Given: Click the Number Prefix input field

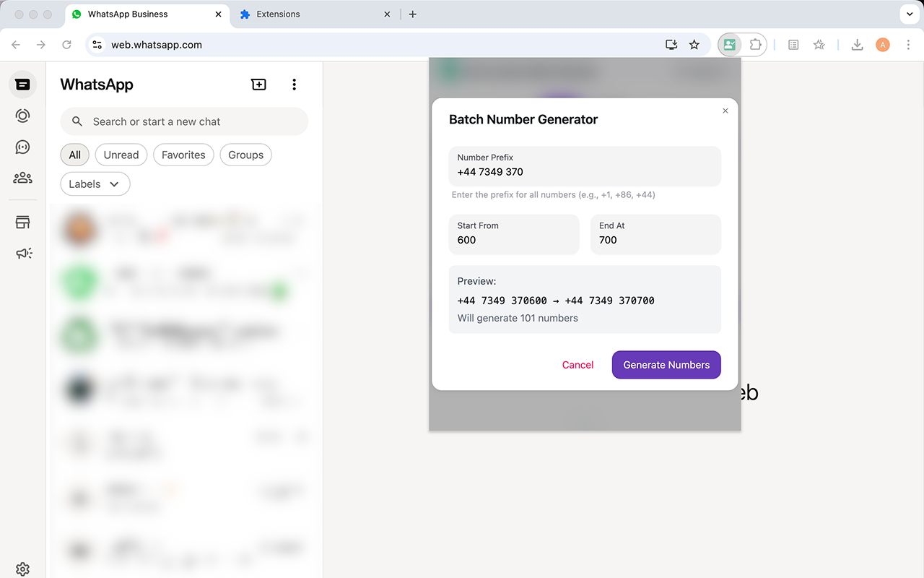Looking at the screenshot, I should click(585, 172).
